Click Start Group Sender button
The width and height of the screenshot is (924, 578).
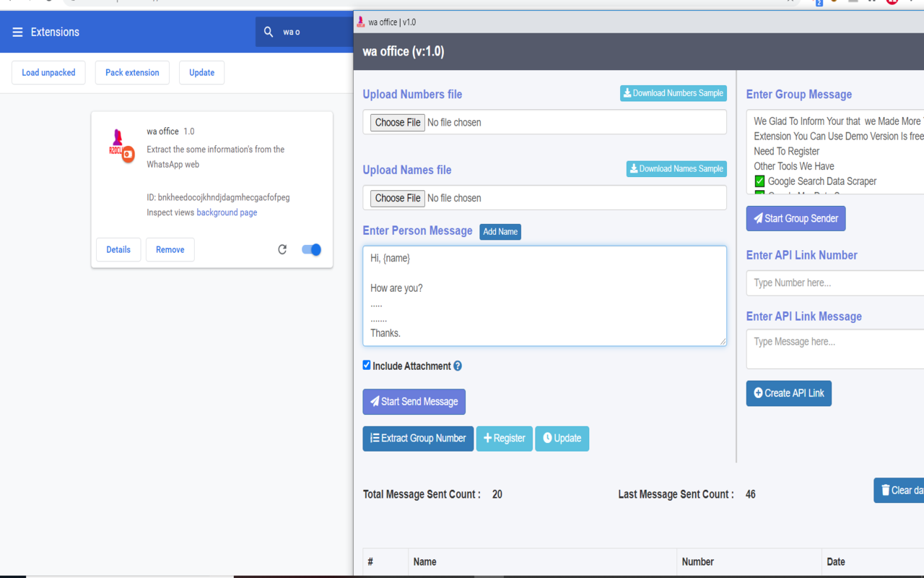click(x=796, y=218)
